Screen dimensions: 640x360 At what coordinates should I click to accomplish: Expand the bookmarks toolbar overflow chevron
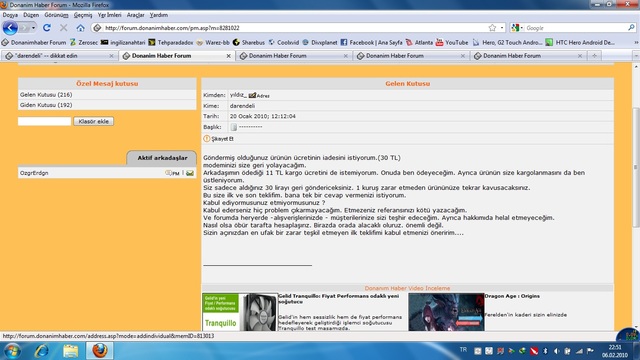[x=636, y=42]
